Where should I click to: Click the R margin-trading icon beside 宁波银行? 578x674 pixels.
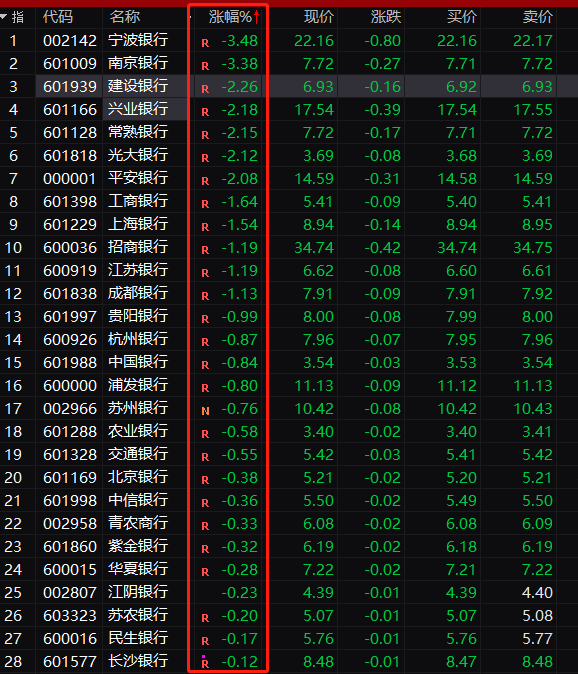(x=205, y=43)
